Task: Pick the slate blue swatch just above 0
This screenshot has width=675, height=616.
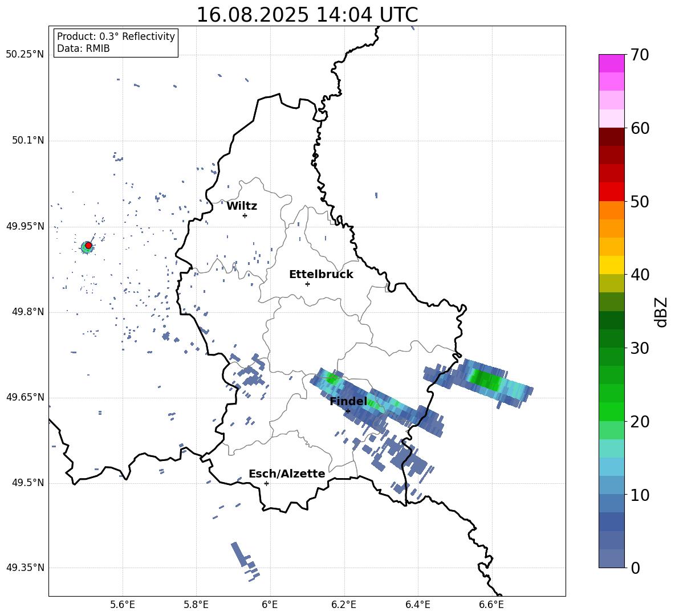Action: [x=611, y=558]
